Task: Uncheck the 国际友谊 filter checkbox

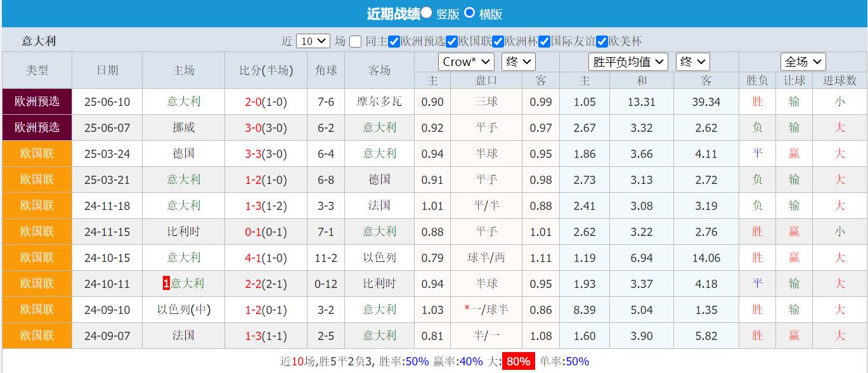Action: [x=544, y=41]
